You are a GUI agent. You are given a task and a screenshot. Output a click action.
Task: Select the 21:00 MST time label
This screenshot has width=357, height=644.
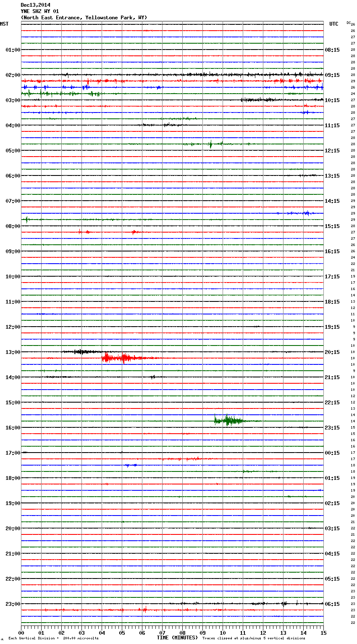click(13, 554)
